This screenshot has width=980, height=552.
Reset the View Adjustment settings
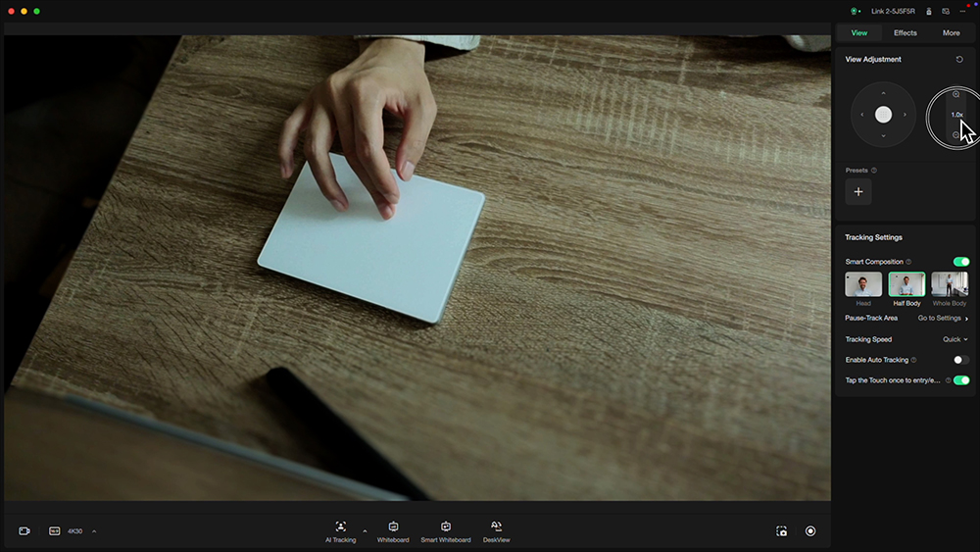959,60
